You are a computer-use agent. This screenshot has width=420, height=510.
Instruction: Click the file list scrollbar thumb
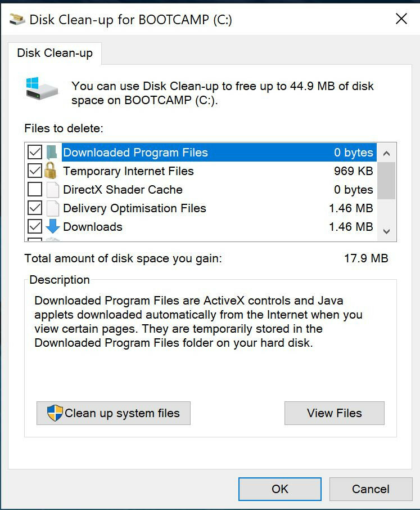point(386,181)
